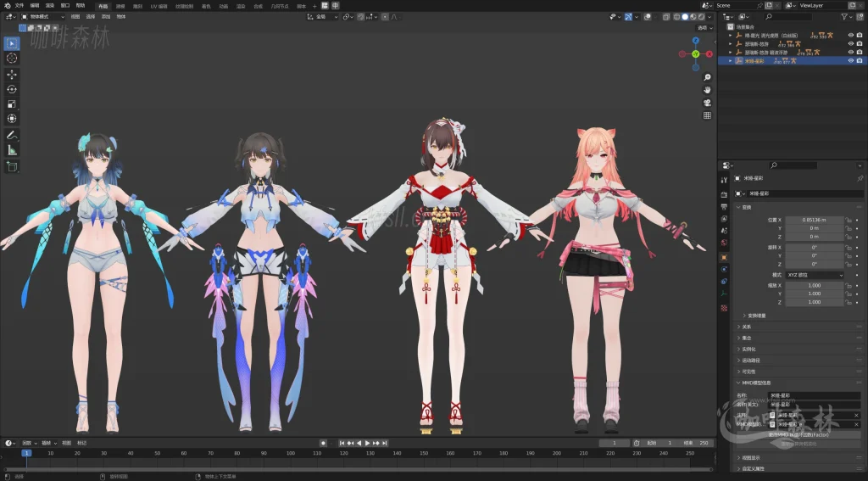Image resolution: width=868 pixels, height=481 pixels.
Task: Play animation forward in timeline
Action: pyautogui.click(x=367, y=443)
